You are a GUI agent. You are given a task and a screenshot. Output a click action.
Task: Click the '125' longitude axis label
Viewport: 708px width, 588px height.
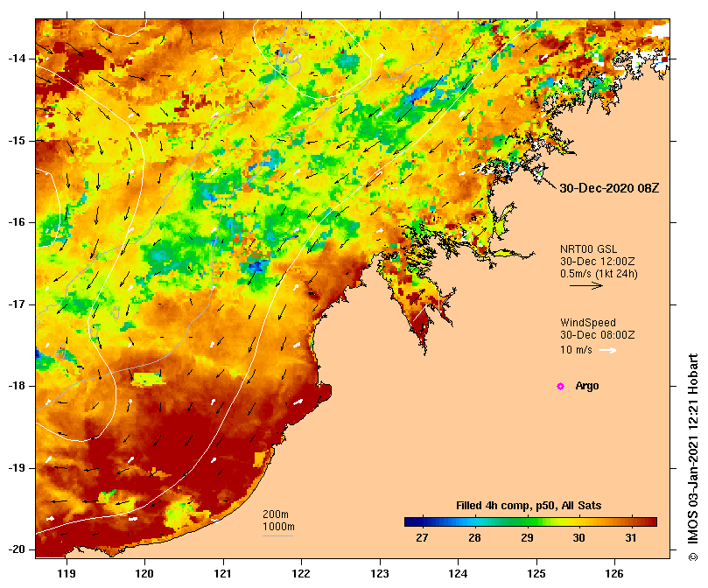pyautogui.click(x=536, y=574)
